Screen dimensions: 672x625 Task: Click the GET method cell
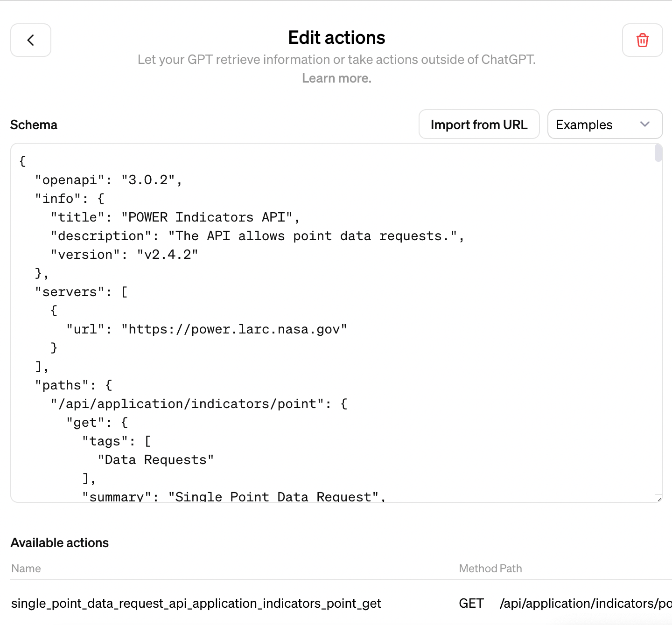pos(471,604)
